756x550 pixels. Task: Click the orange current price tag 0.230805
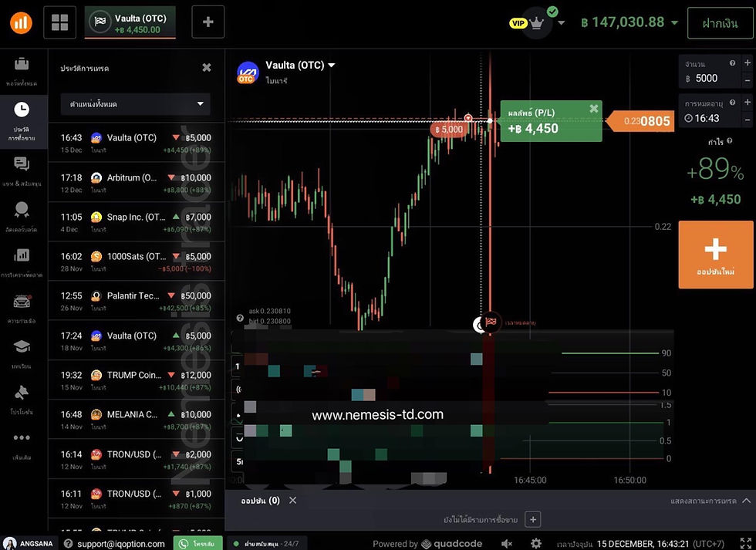(640, 121)
